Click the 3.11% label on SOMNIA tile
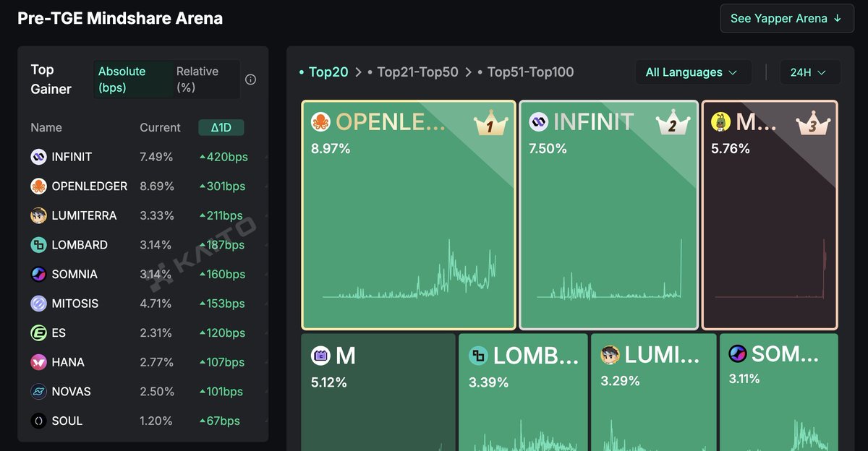The width and height of the screenshot is (868, 451). click(x=744, y=379)
